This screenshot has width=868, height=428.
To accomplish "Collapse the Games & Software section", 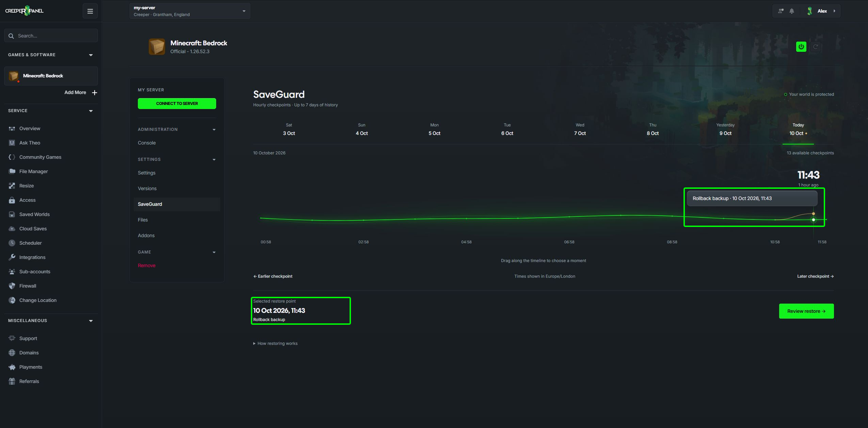I will (91, 55).
